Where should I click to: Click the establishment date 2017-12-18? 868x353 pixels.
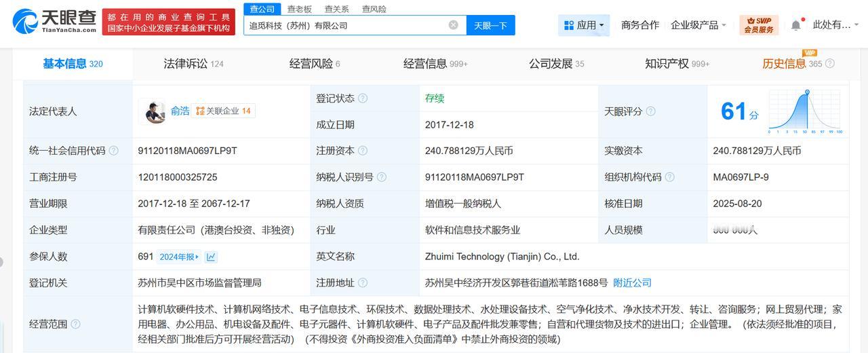click(x=450, y=125)
